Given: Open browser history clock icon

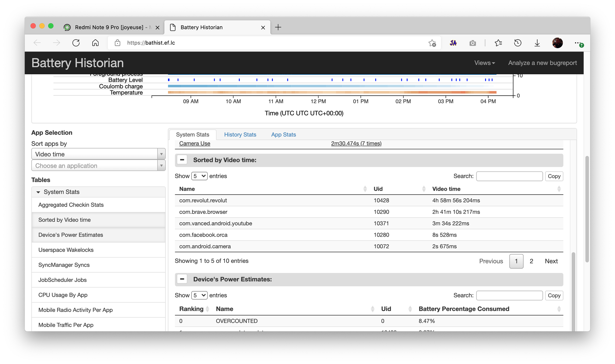Looking at the screenshot, I should [x=517, y=43].
